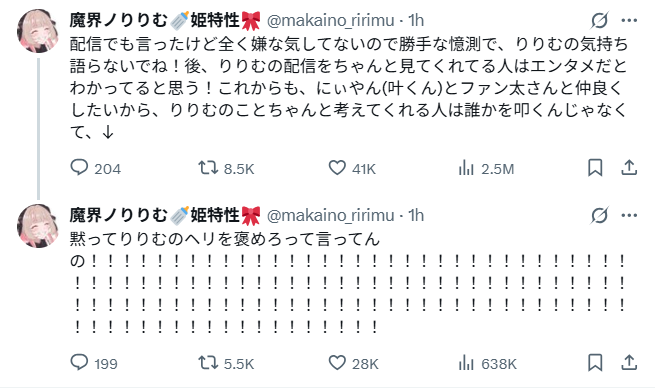This screenshot has width=655, height=391.
Task: Open the first tweet's profile avatar
Action: pyautogui.click(x=38, y=31)
